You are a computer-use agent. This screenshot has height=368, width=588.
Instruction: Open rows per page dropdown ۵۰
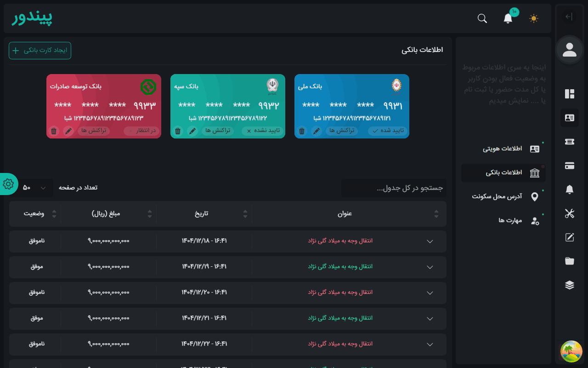coord(35,188)
